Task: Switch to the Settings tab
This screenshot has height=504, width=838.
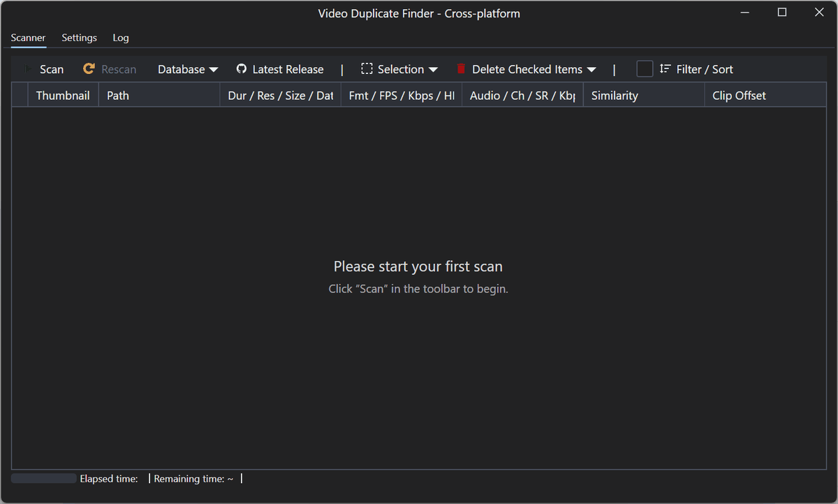Action: [79, 38]
